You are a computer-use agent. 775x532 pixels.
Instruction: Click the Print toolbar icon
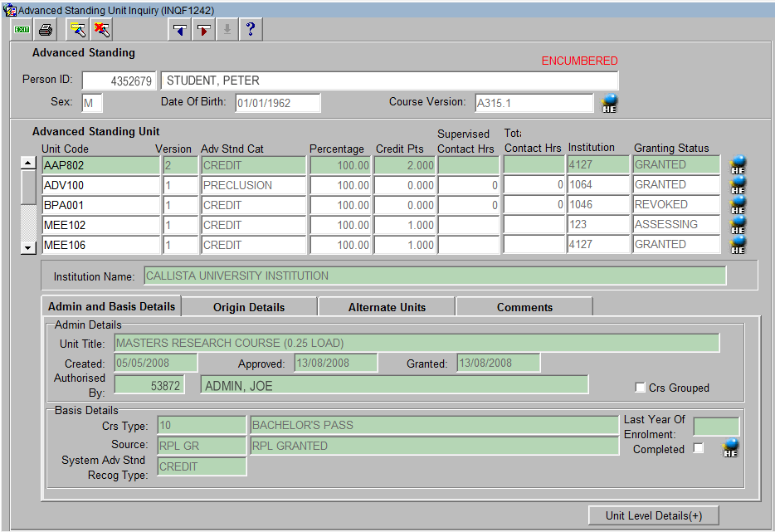[x=46, y=30]
